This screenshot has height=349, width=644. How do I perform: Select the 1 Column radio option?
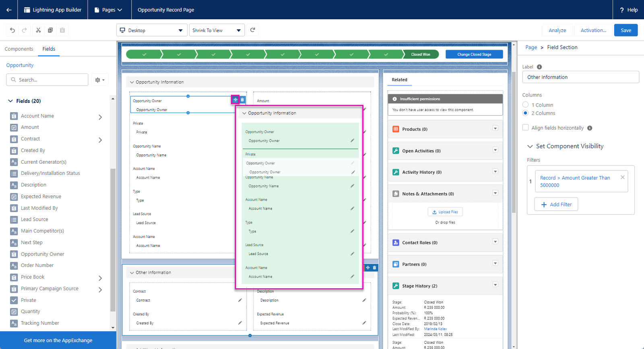(525, 105)
